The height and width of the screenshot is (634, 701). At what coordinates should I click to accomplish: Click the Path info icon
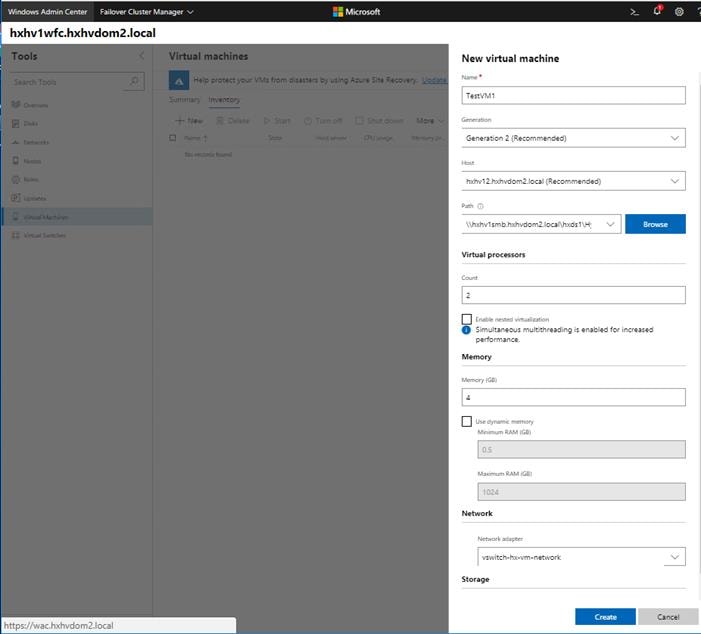click(x=481, y=206)
